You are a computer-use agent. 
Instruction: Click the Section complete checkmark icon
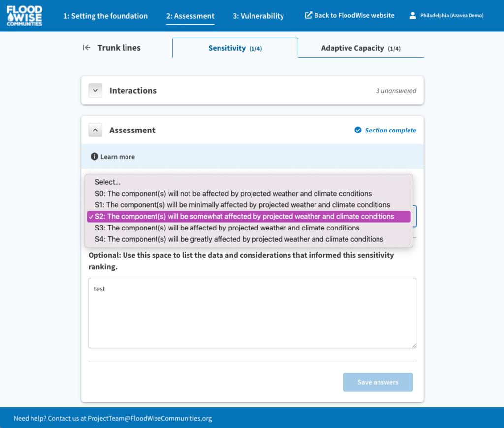tap(358, 131)
